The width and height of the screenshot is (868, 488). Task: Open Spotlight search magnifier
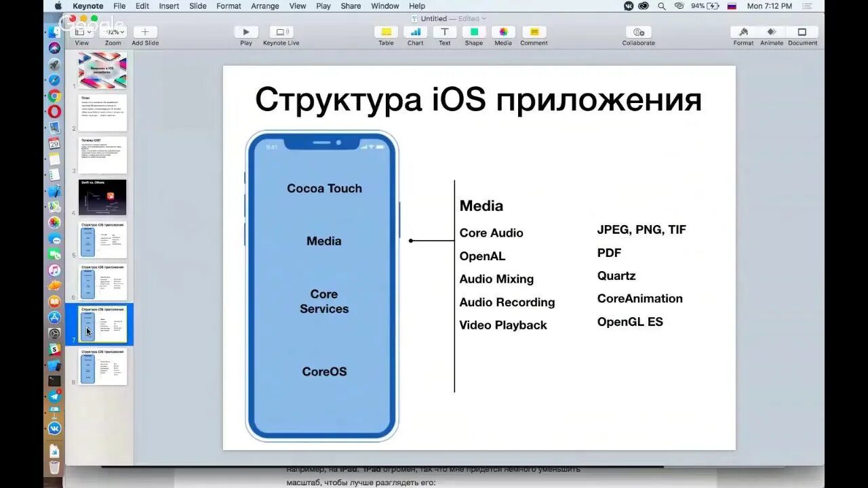tap(662, 6)
